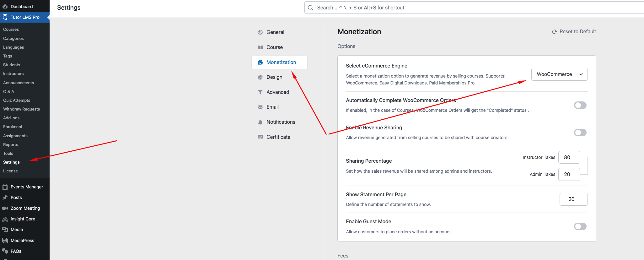Viewport: 644px width, 260px height.
Task: Click the Admin Takes percentage field
Action: click(569, 174)
